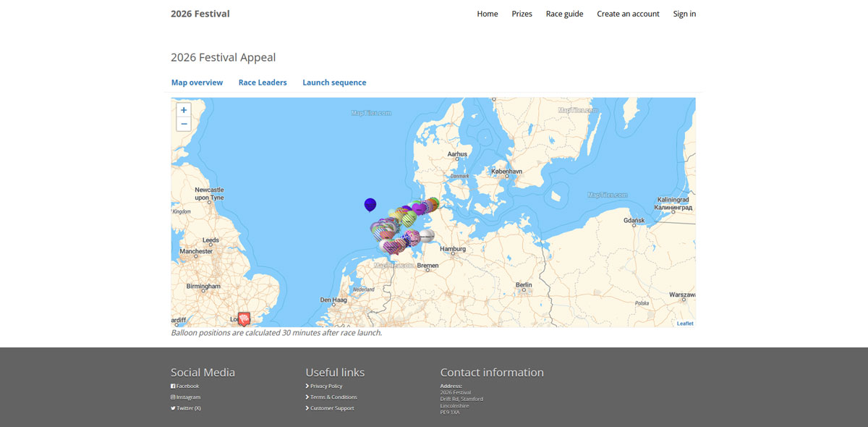868x427 pixels.
Task: Zoom out on the map
Action: click(x=184, y=124)
